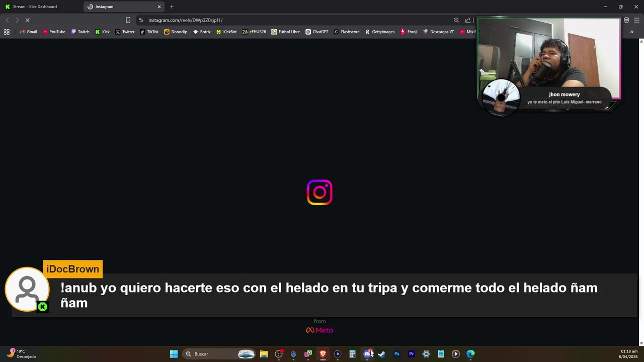Screen dimensions: 644x362
Task: Open Calculator from taskbar
Action: coord(352,354)
